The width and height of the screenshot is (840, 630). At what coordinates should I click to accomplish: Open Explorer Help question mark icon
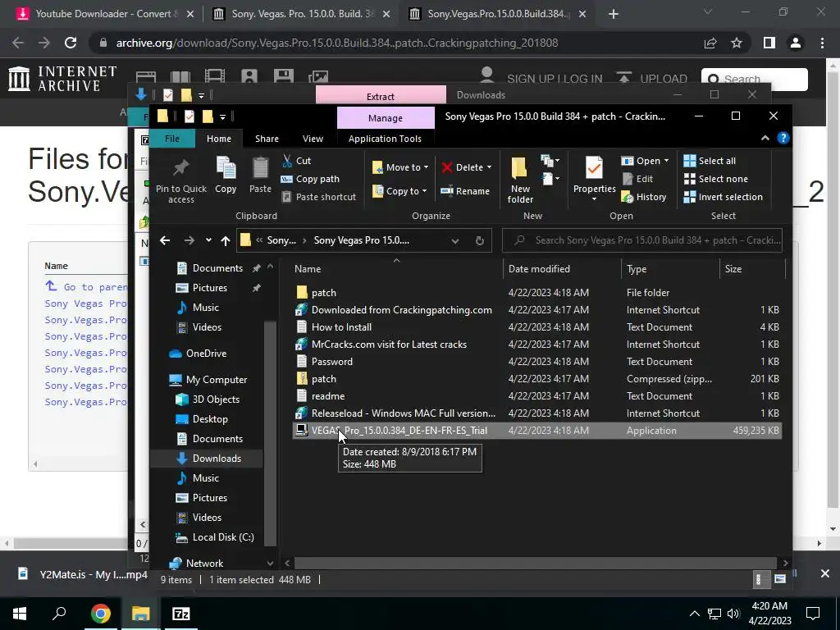[783, 138]
